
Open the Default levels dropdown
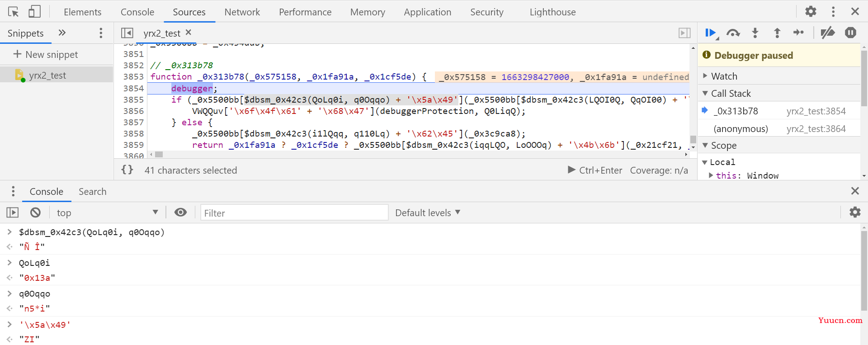click(427, 213)
